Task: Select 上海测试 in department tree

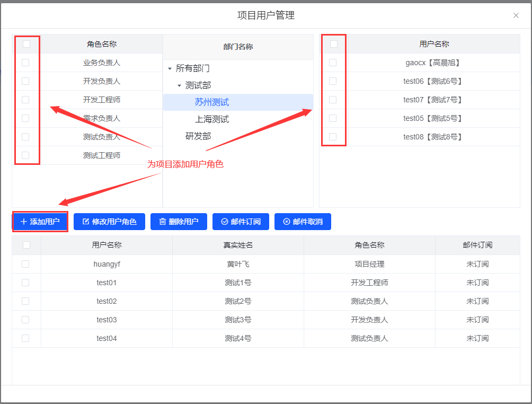Action: click(x=212, y=119)
